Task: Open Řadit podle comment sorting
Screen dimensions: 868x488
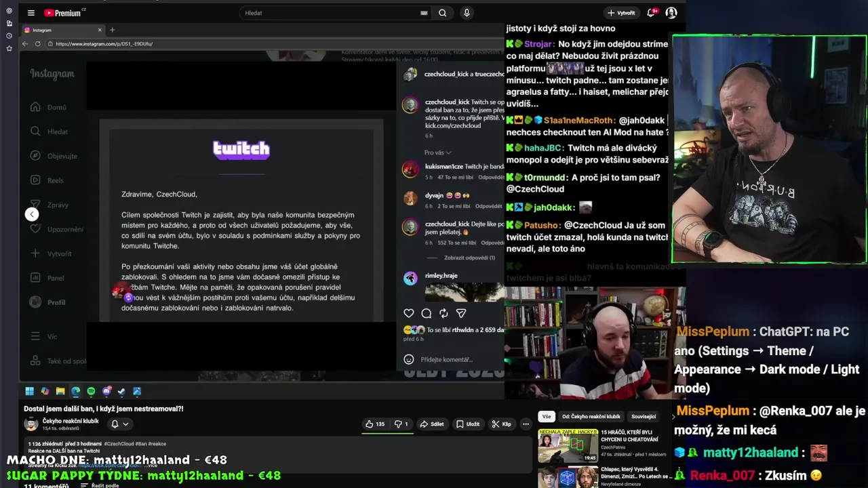Action: pos(99,485)
